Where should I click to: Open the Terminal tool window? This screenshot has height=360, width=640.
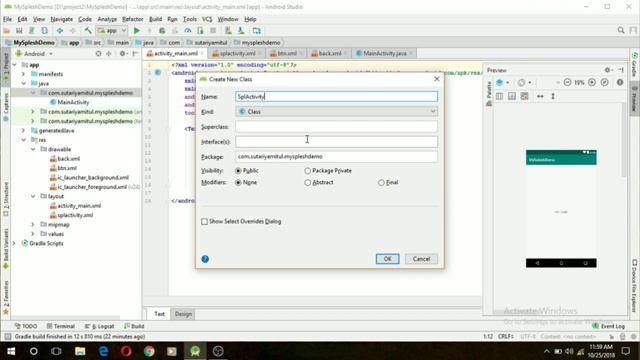60,326
